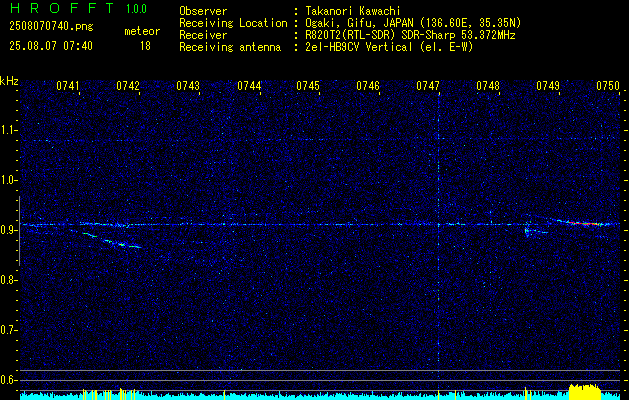
Task: Click the Receiver field label
Action: (x=203, y=35)
